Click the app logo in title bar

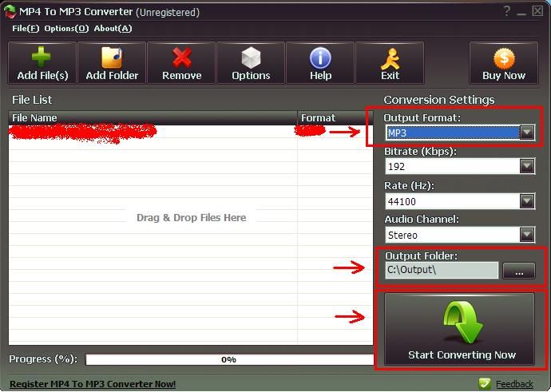(10, 12)
